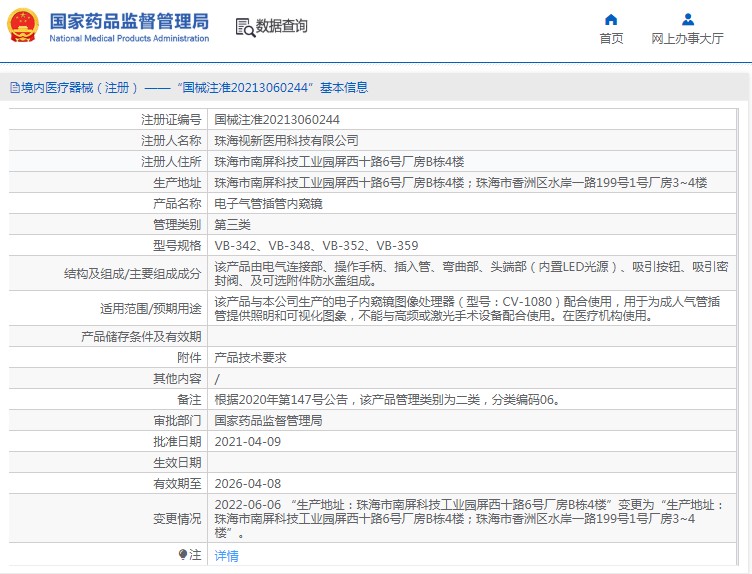The height and width of the screenshot is (574, 752).
Task: Click the 国家药品监督管理局 site title
Action: pos(129,21)
